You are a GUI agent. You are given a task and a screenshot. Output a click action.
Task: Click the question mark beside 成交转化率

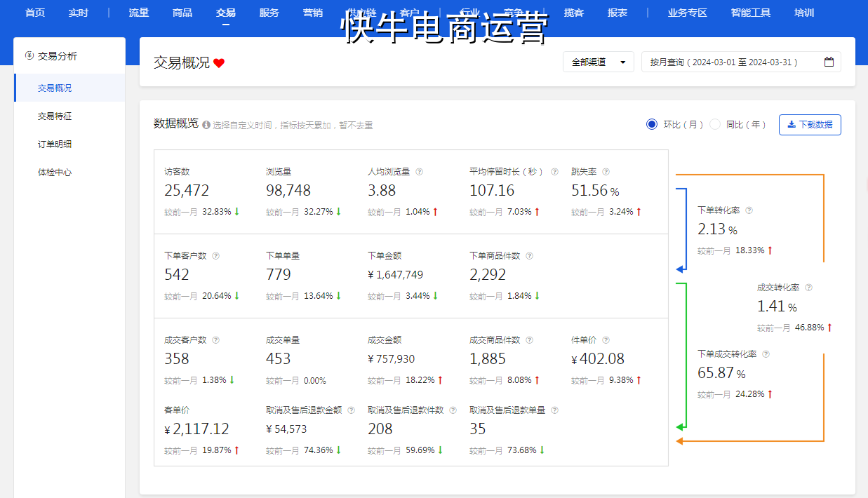[808, 287]
